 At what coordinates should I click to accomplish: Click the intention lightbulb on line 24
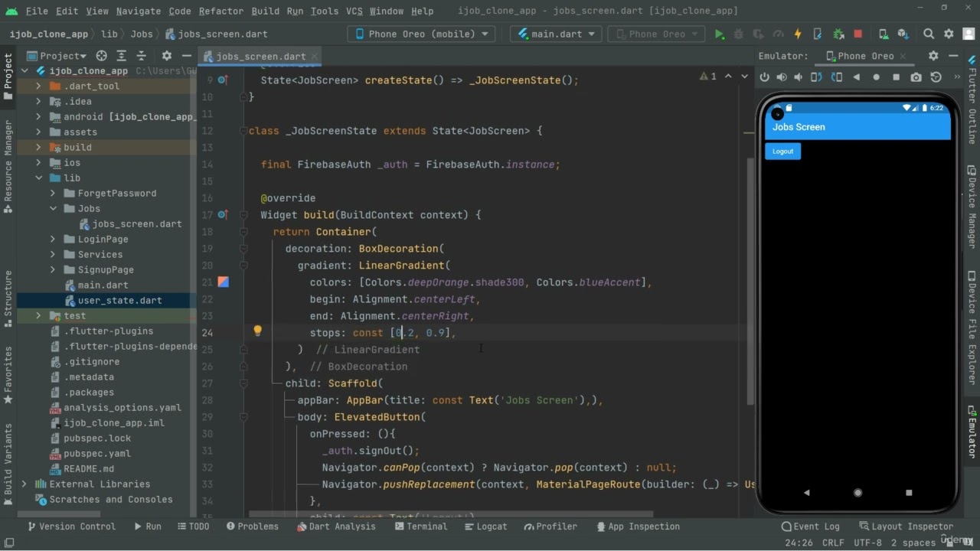(258, 331)
